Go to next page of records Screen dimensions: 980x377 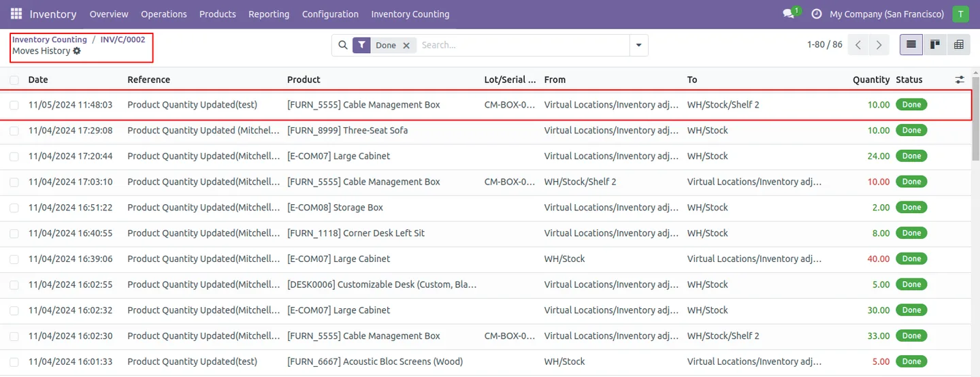tap(879, 45)
